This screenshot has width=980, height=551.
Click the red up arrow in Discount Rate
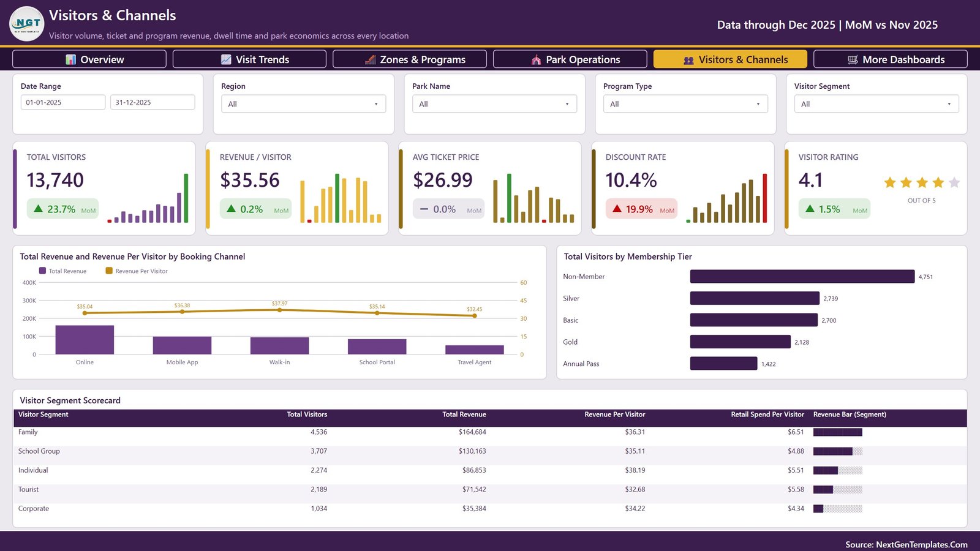pyautogui.click(x=617, y=209)
